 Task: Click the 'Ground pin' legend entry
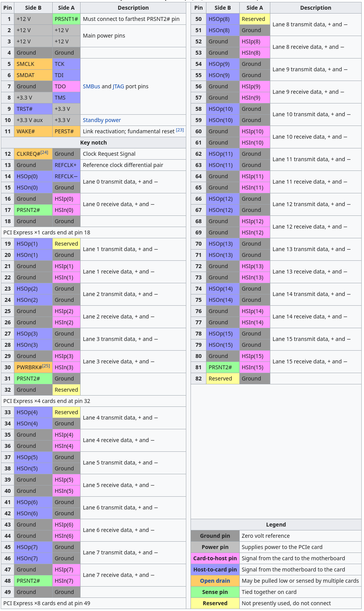click(215, 536)
